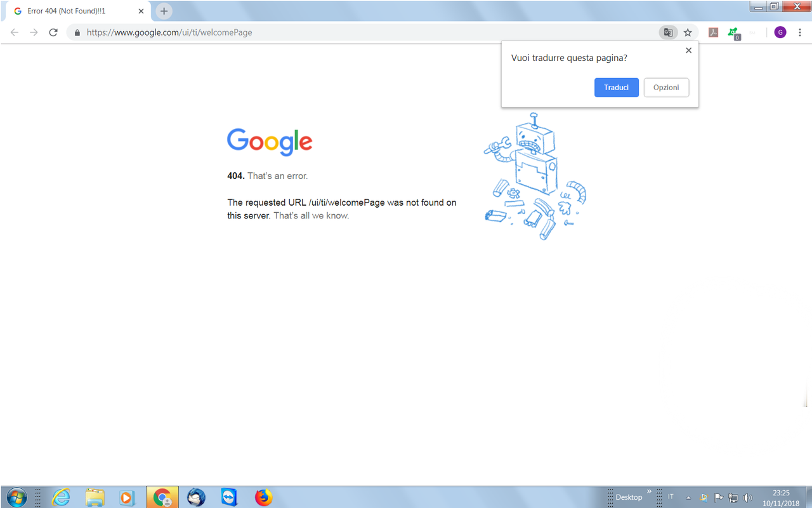Open the Adobe Acrobat extension
The image size is (812, 508).
(713, 32)
